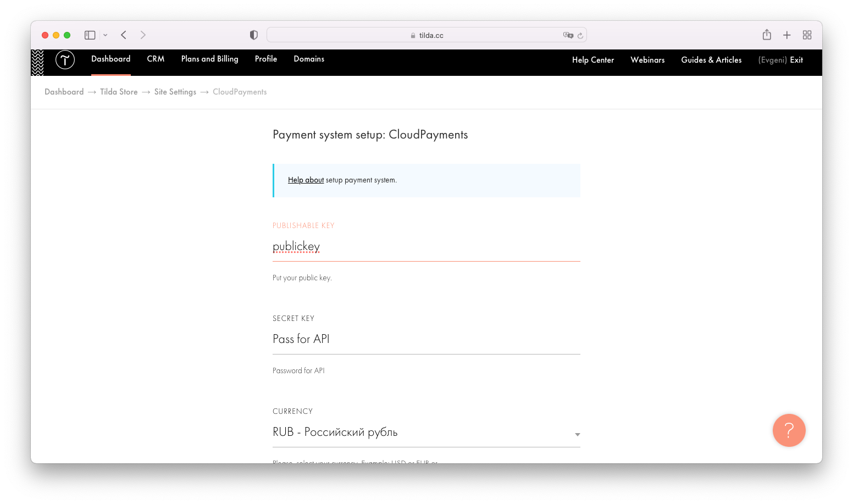Open the currency dropdown showing RUB
This screenshot has width=853, height=504.
[x=426, y=432]
